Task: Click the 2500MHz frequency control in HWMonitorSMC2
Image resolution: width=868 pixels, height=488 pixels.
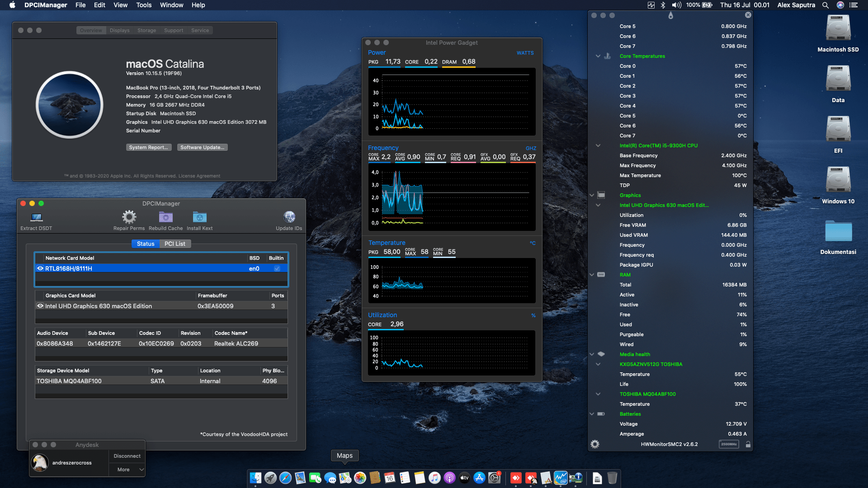Action: (x=729, y=444)
